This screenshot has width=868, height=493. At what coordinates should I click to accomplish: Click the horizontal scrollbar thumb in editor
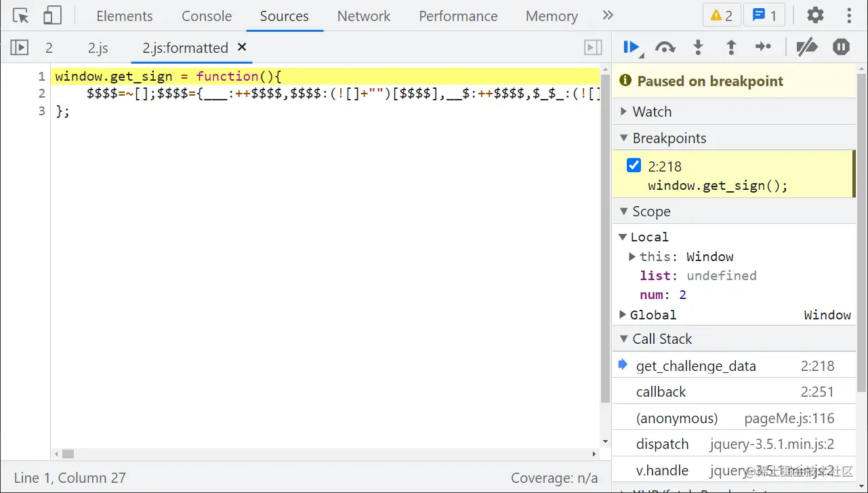point(68,454)
